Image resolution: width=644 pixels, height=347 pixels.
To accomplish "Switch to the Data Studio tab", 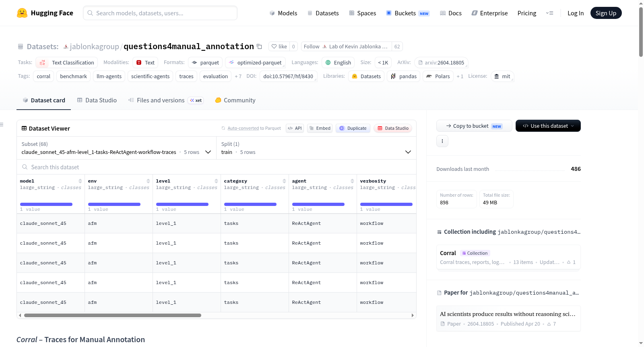I will click(97, 100).
